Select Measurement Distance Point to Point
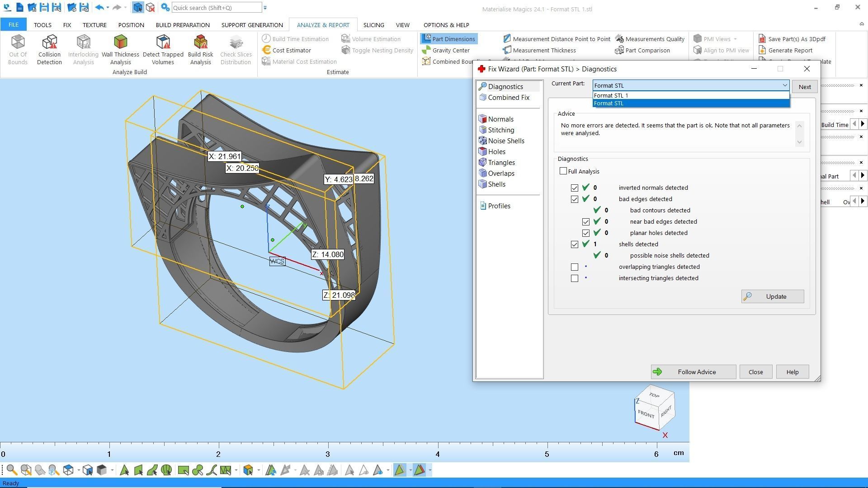Image resolution: width=868 pixels, height=488 pixels. [557, 39]
